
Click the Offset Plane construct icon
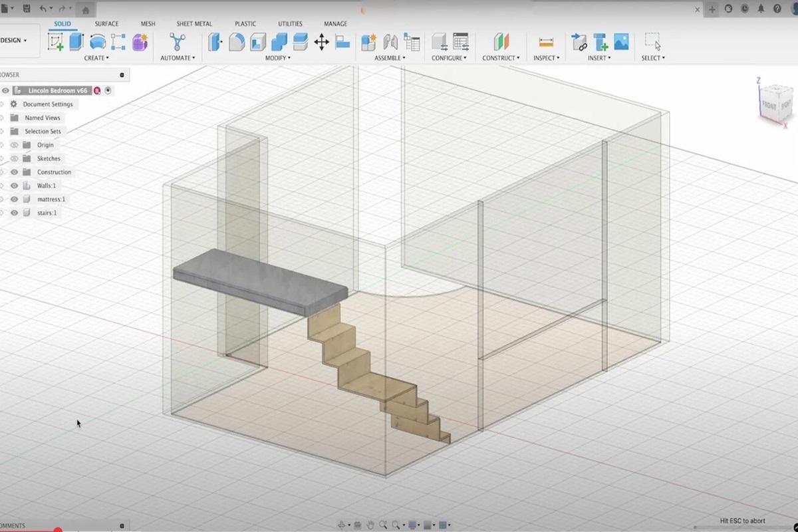click(x=501, y=43)
